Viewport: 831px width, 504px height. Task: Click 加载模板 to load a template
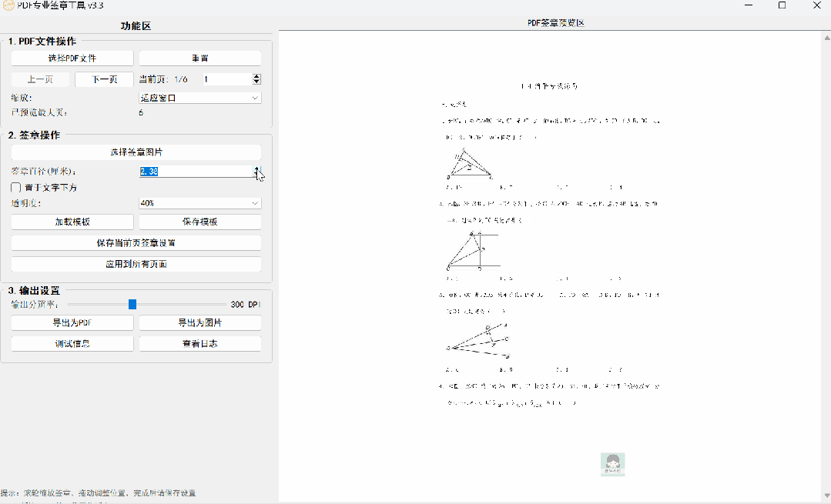coord(72,222)
